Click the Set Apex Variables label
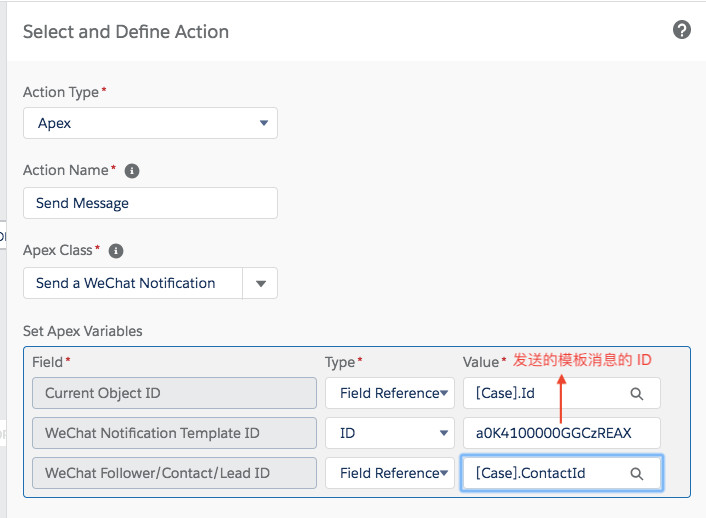 (83, 331)
